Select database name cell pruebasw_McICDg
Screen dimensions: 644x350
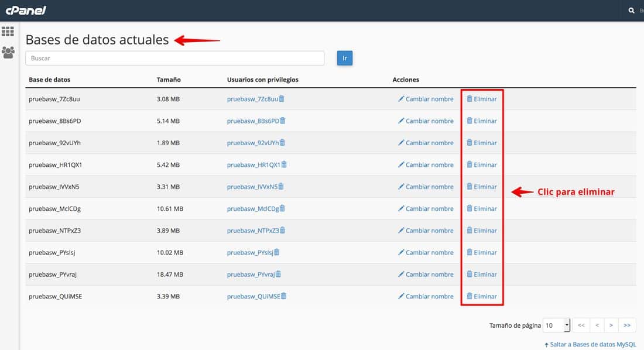tap(54, 208)
